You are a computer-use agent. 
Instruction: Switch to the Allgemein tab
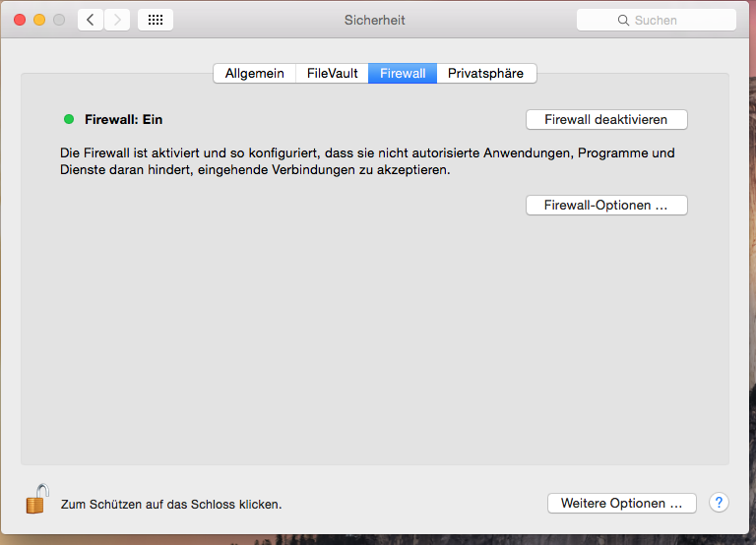pyautogui.click(x=254, y=74)
